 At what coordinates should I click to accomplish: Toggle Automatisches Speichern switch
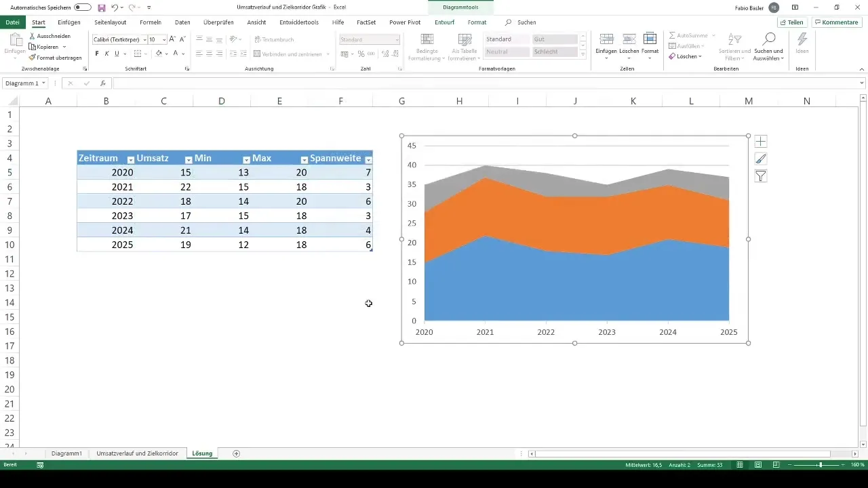[x=83, y=7]
